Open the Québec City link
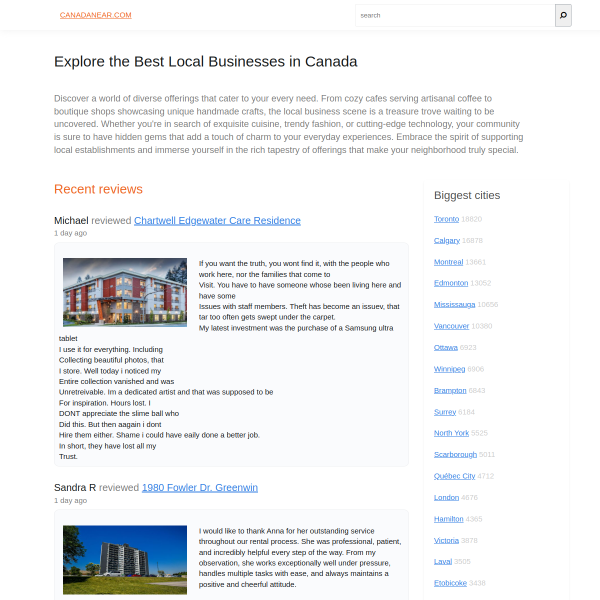The image size is (600, 600). [x=454, y=476]
